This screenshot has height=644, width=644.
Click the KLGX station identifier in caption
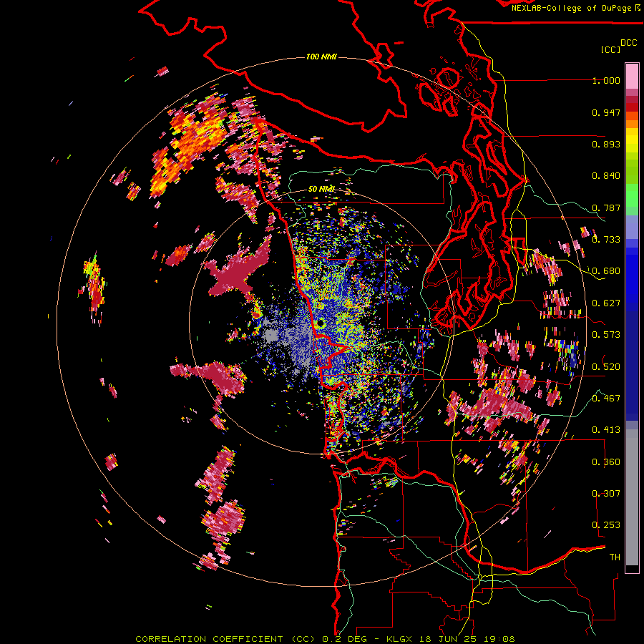tap(399, 639)
